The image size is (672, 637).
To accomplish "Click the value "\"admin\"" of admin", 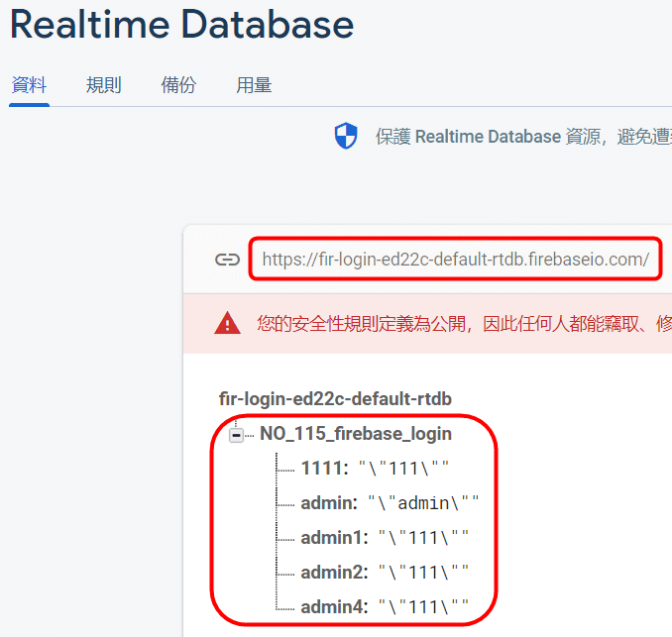I will tap(423, 503).
